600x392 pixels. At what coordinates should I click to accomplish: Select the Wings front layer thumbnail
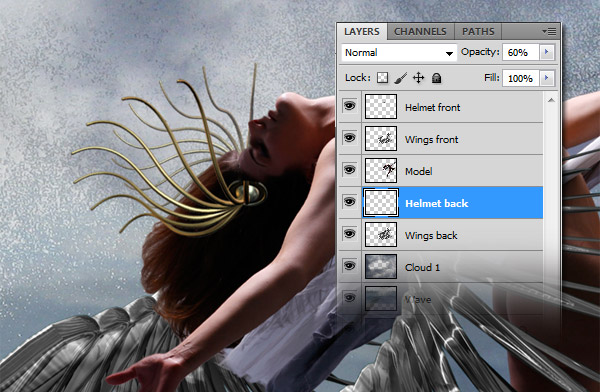381,139
